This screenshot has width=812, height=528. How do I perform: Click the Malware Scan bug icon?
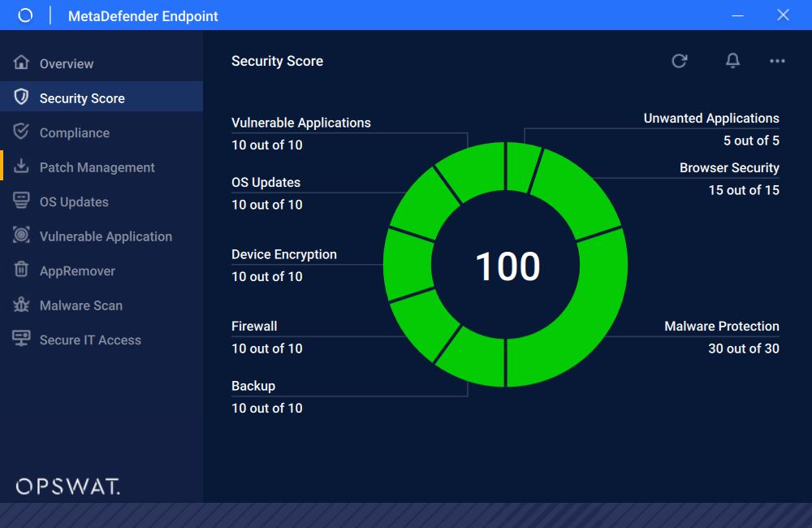21,304
